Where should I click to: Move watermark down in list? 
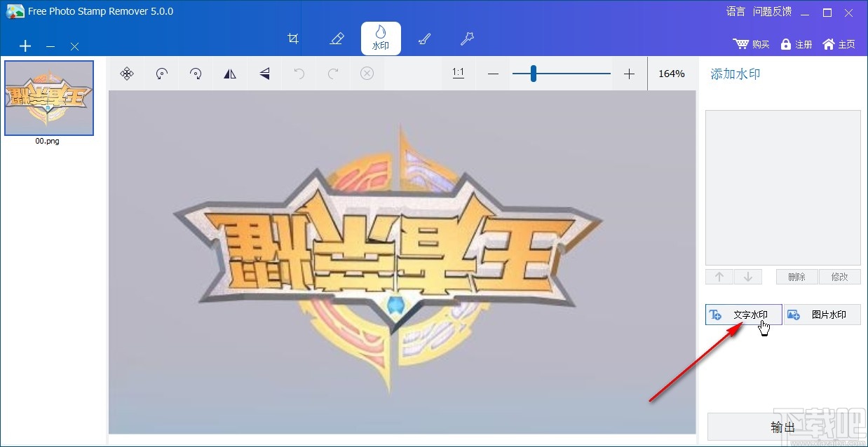coord(748,277)
